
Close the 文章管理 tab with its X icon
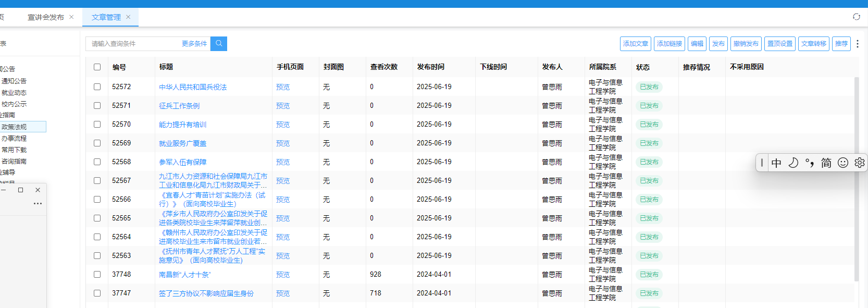click(128, 17)
